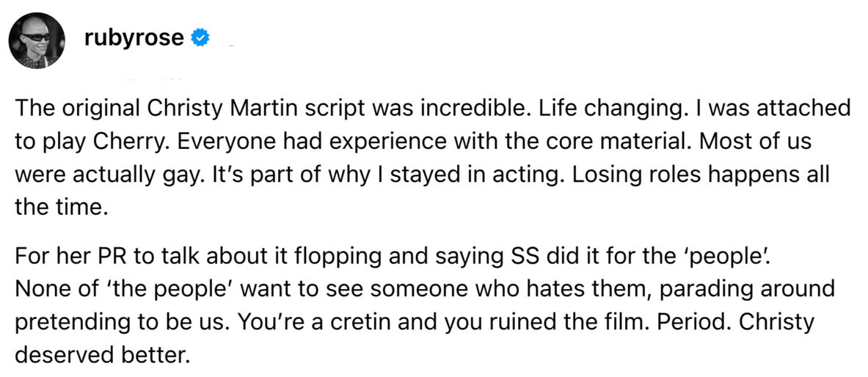Open the rubyrose username link
868x377 pixels.
[133, 37]
